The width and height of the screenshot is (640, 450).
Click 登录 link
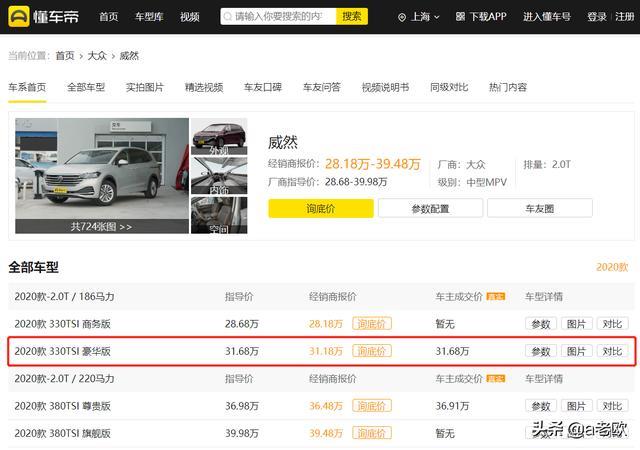(x=597, y=17)
